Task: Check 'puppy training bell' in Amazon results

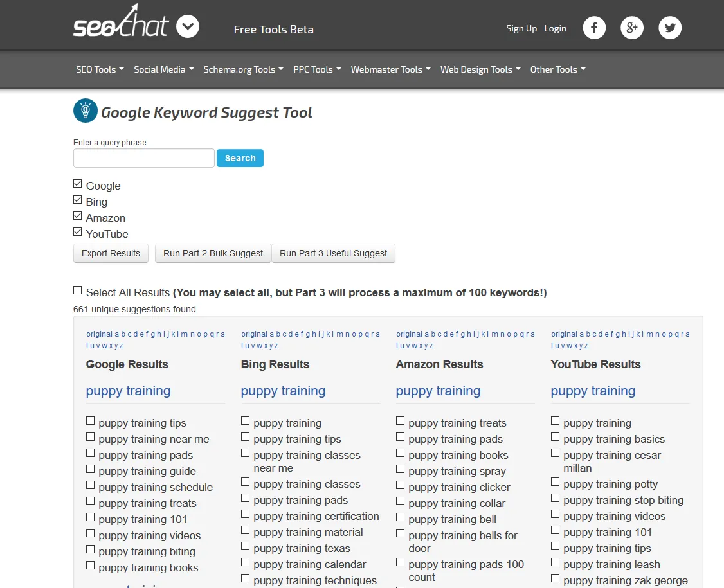Action: [401, 517]
